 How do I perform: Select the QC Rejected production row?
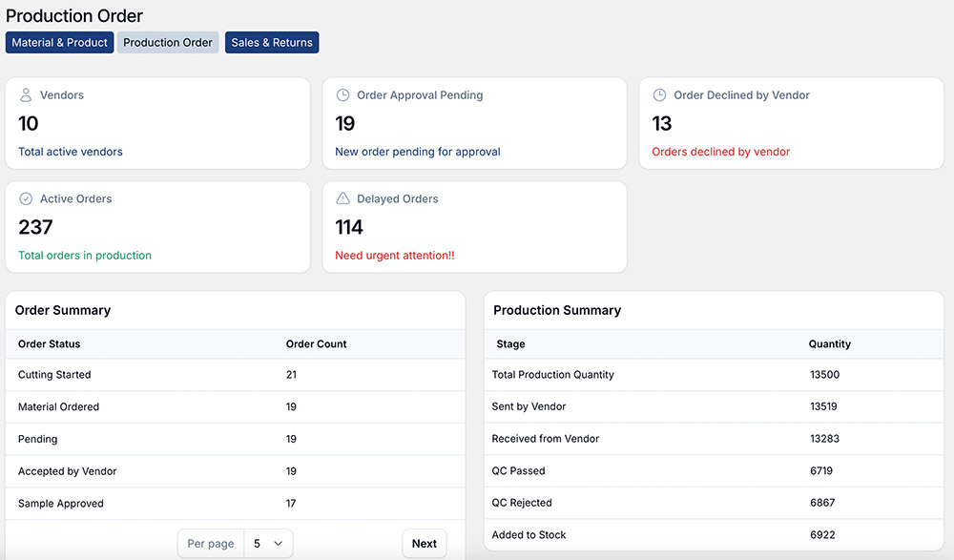[522, 503]
